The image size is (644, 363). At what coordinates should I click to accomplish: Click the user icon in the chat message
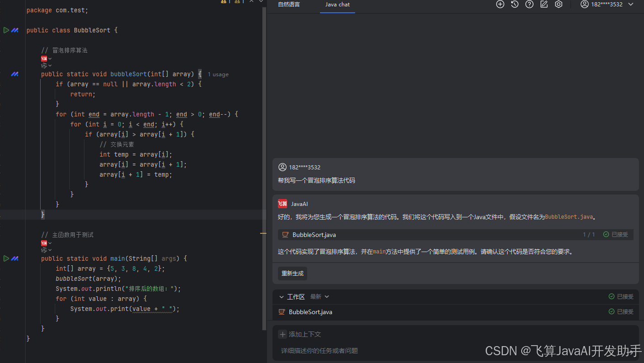coord(283,167)
